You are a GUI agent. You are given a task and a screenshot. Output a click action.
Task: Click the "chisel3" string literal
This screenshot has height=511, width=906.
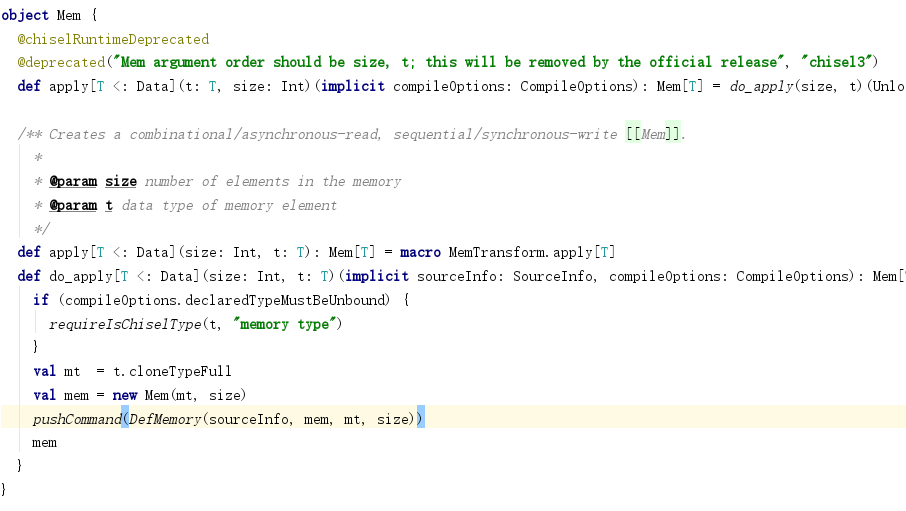[x=836, y=62]
